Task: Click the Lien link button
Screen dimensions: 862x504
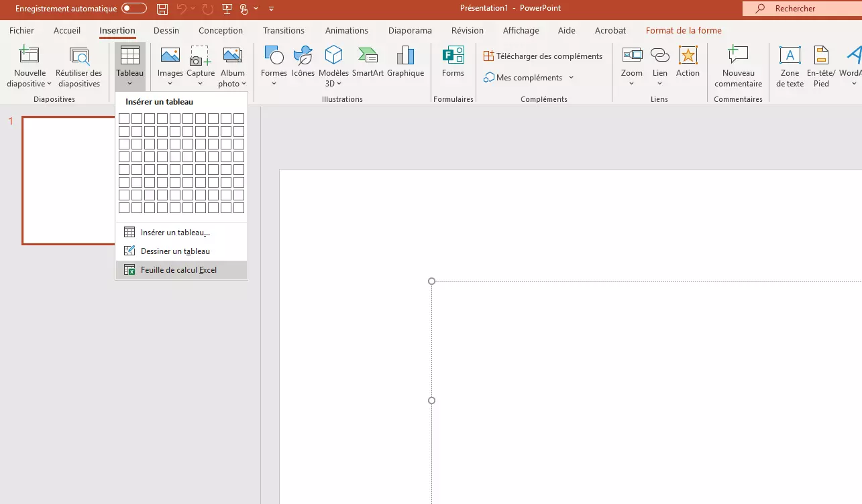Action: (660, 66)
